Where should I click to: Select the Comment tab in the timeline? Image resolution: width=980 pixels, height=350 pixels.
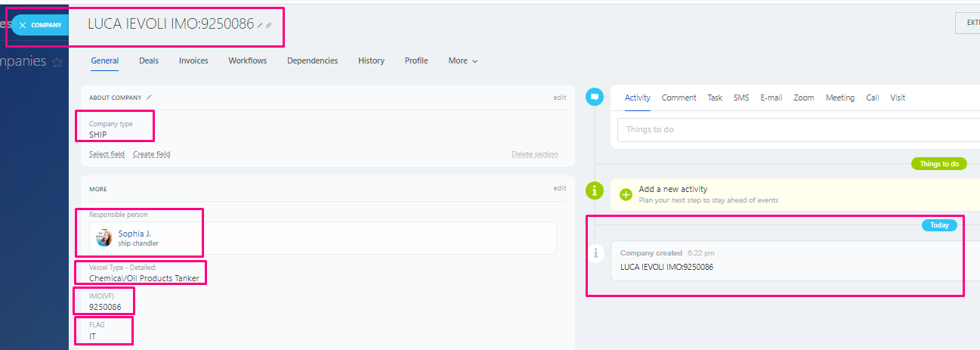coord(679,98)
